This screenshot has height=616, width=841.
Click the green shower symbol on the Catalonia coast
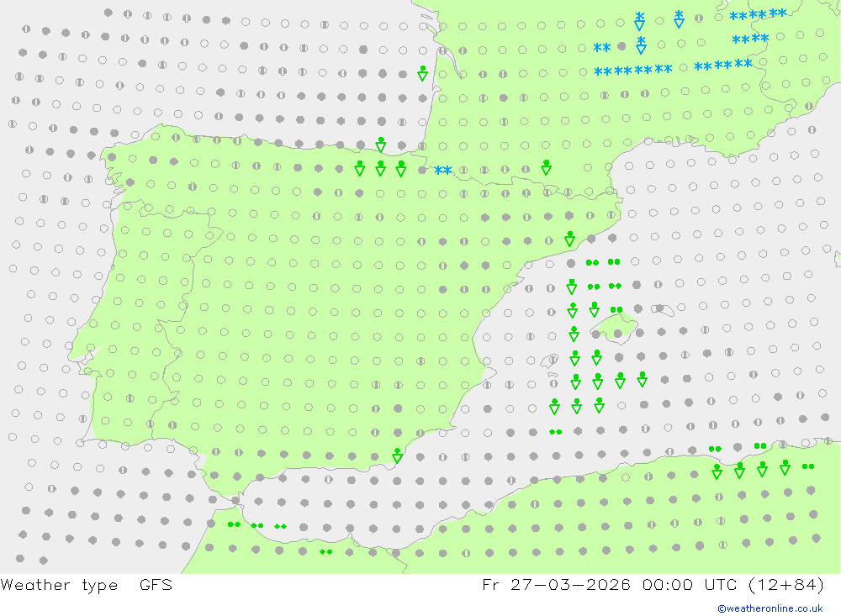coord(569,240)
